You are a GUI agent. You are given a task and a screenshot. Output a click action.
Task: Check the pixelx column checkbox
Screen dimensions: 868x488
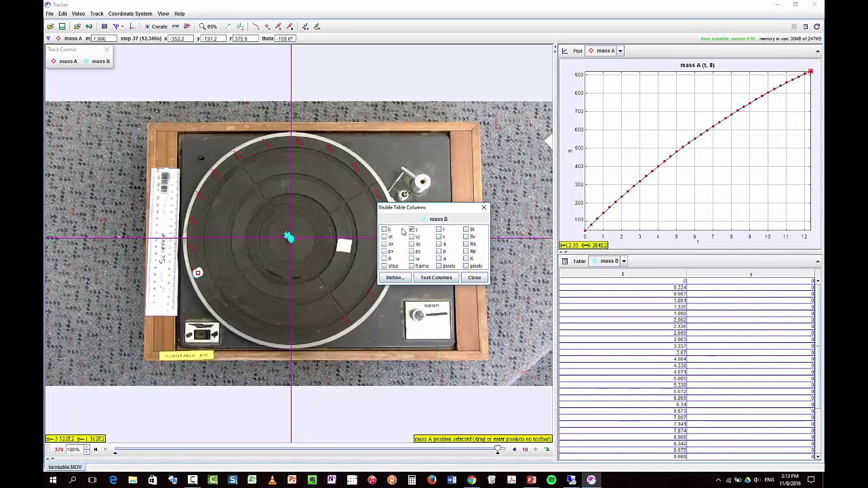(439, 266)
